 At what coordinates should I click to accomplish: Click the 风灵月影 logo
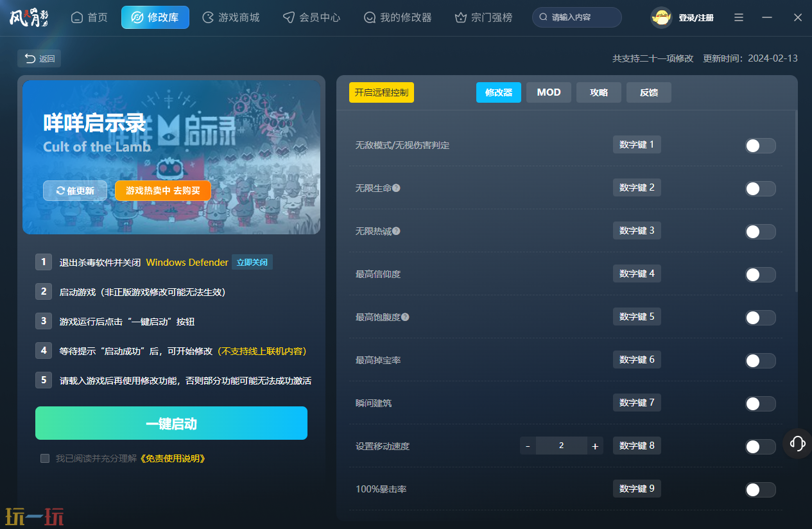30,17
